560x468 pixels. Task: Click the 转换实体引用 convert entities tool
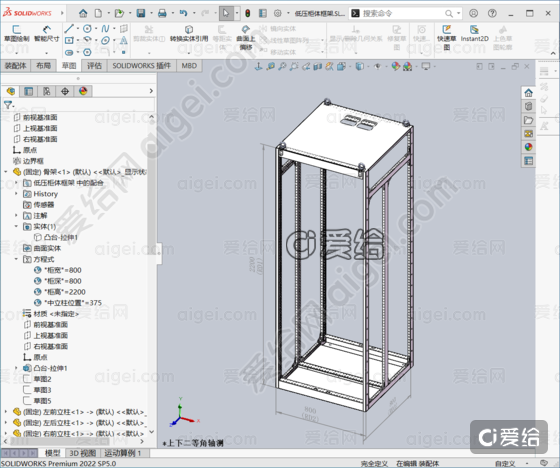(189, 34)
